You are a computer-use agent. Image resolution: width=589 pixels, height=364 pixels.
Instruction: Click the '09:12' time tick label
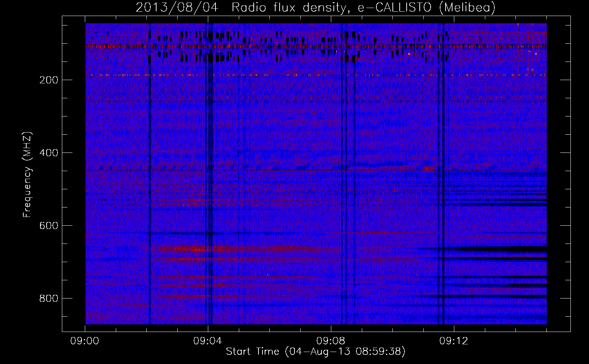454,341
